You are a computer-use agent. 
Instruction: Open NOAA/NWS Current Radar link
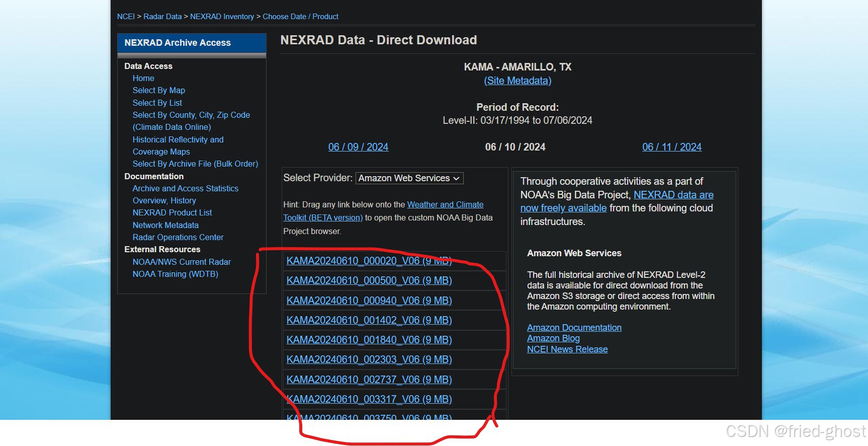click(182, 262)
